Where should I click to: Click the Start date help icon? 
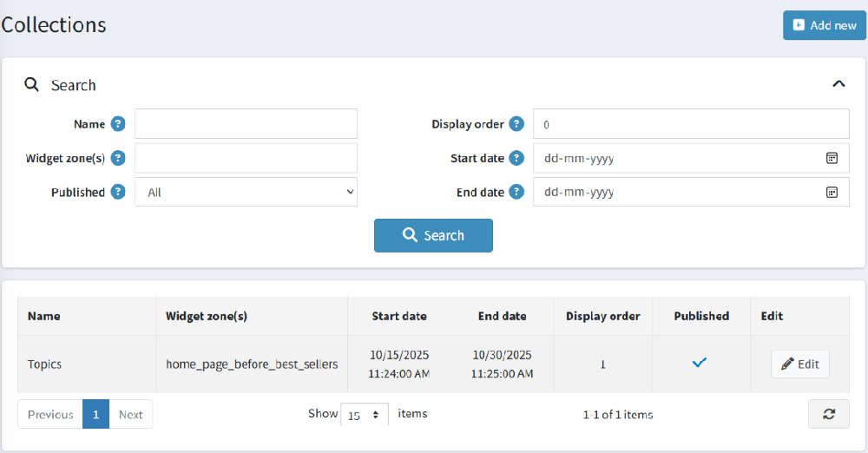pyautogui.click(x=516, y=158)
